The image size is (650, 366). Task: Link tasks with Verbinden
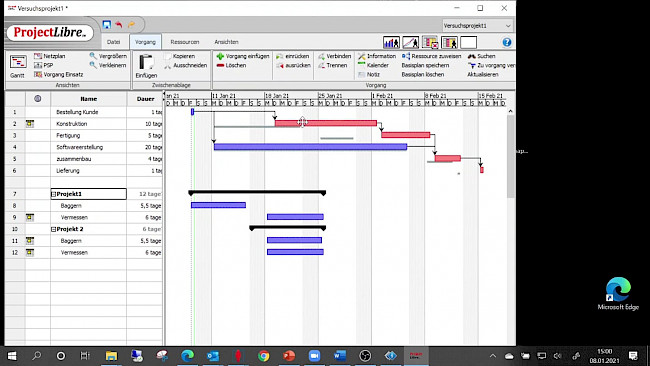[x=335, y=56]
